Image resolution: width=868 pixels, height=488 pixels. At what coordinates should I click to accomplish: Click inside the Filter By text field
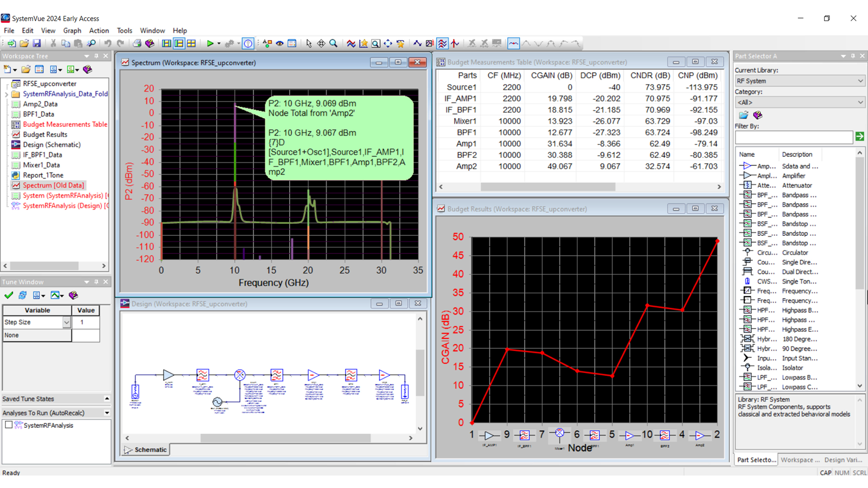[793, 137]
